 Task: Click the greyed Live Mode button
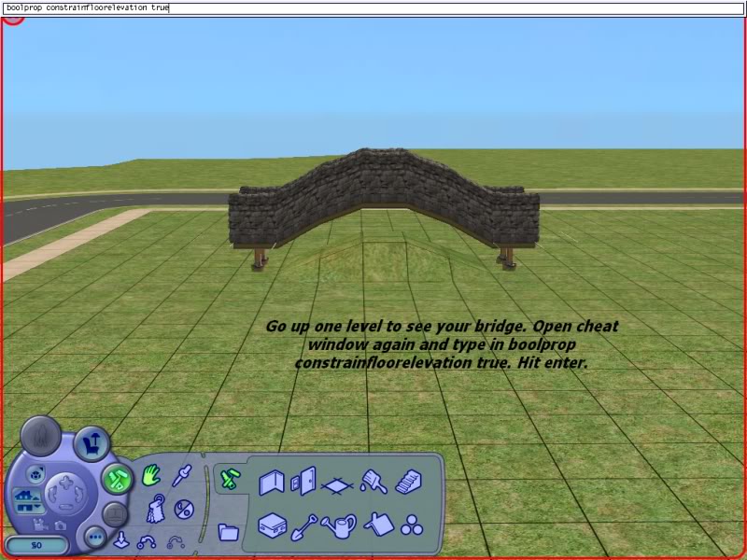pos(41,436)
